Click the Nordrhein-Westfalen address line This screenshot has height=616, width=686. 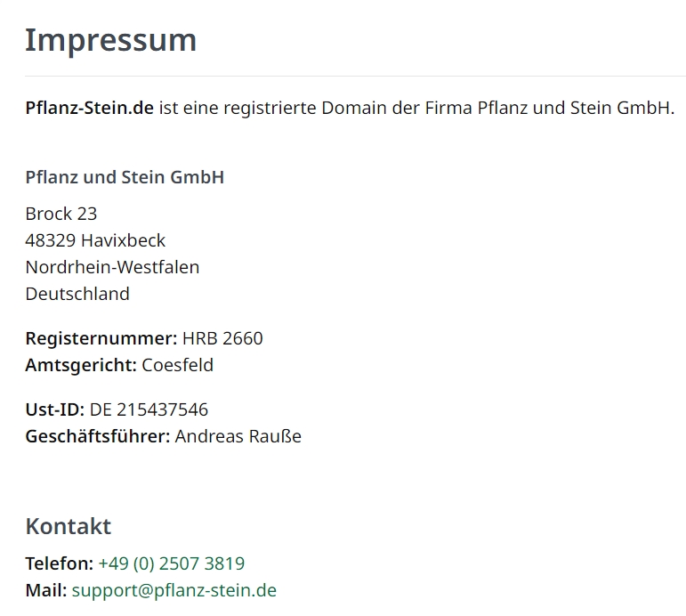pyautogui.click(x=112, y=267)
